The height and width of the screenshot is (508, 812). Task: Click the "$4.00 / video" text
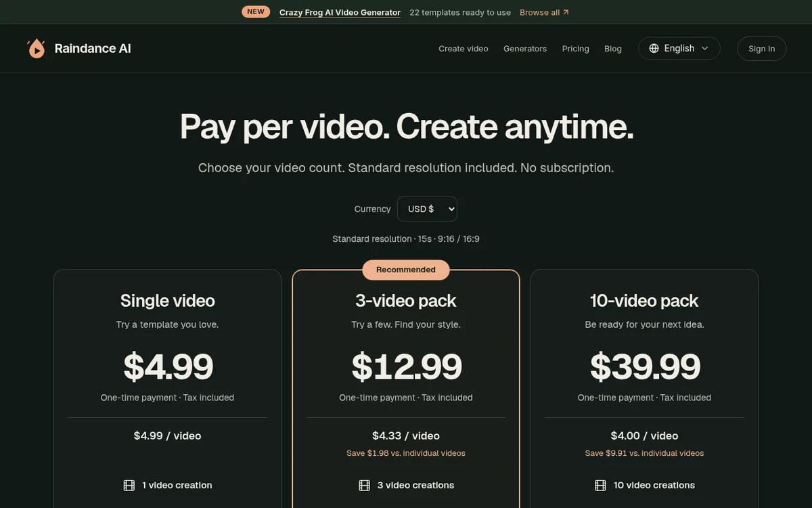click(644, 436)
